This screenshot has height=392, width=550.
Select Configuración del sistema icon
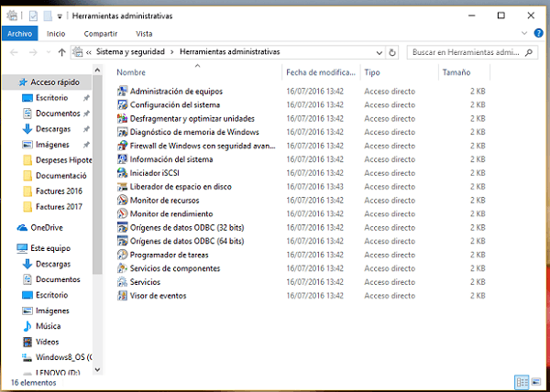click(x=122, y=104)
